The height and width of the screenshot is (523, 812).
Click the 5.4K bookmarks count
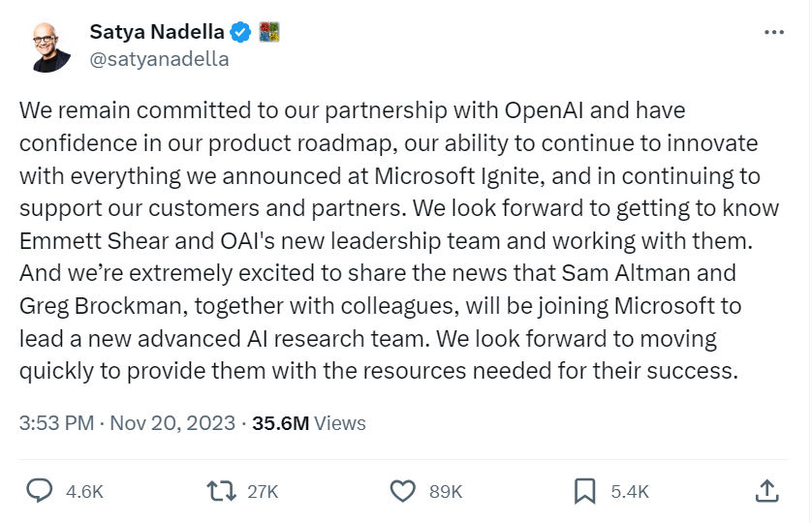click(x=630, y=492)
